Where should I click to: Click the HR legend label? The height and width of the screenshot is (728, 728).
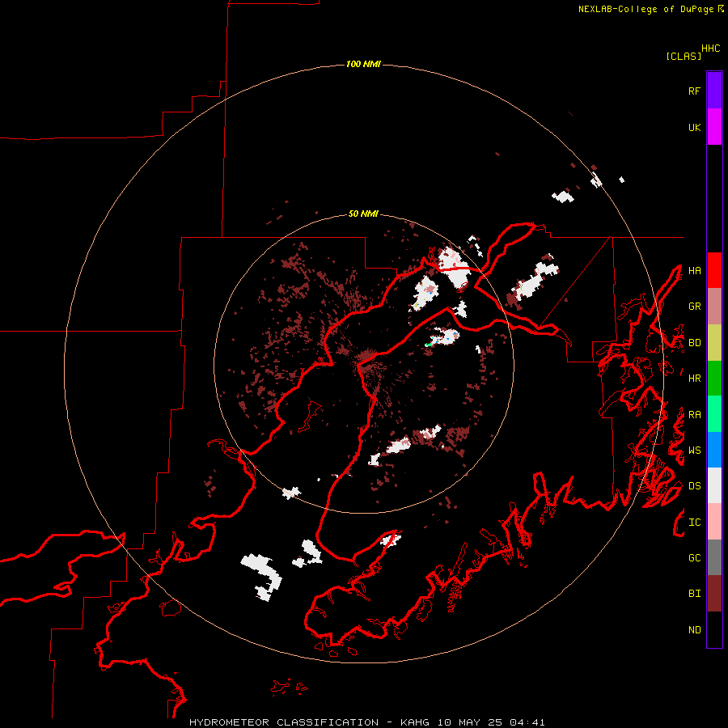[694, 379]
